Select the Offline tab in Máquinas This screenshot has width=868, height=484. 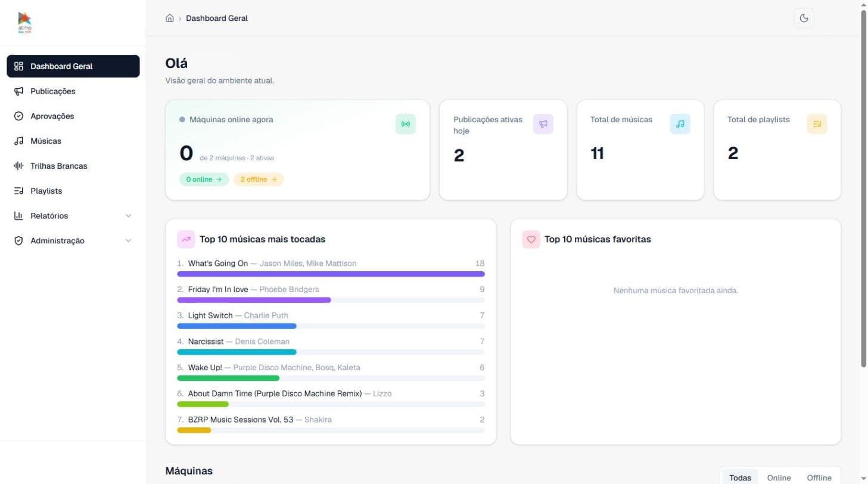pyautogui.click(x=819, y=477)
